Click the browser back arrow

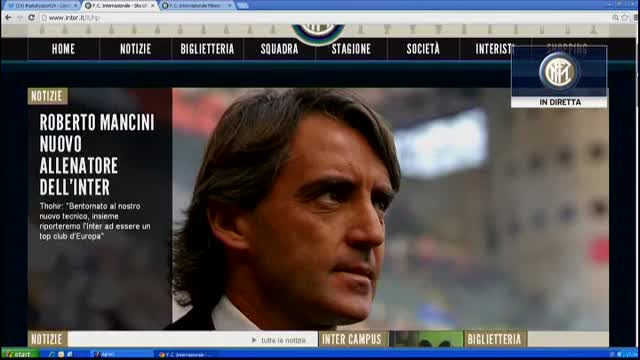click(x=8, y=18)
